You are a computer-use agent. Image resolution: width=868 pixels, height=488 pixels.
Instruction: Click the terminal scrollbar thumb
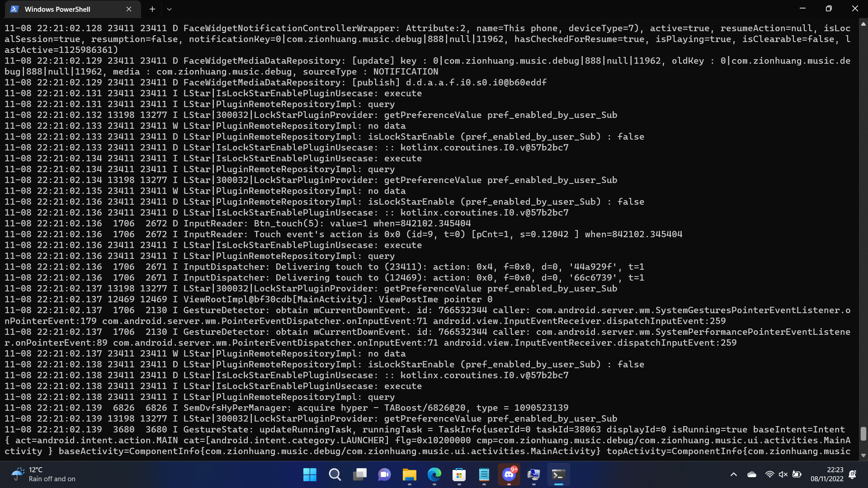pos(863,434)
